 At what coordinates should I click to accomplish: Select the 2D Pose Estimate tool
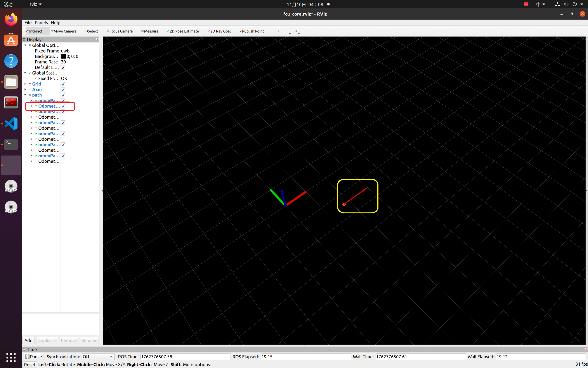pyautogui.click(x=183, y=31)
